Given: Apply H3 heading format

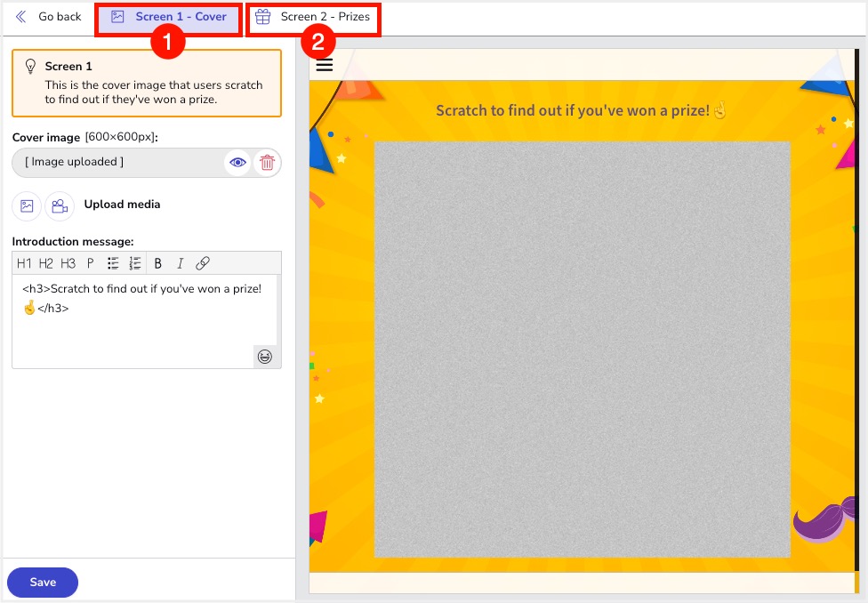Looking at the screenshot, I should click(x=68, y=263).
